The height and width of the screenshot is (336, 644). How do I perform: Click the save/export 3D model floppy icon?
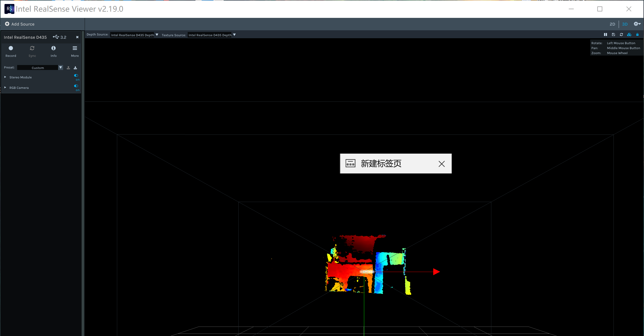[613, 34]
